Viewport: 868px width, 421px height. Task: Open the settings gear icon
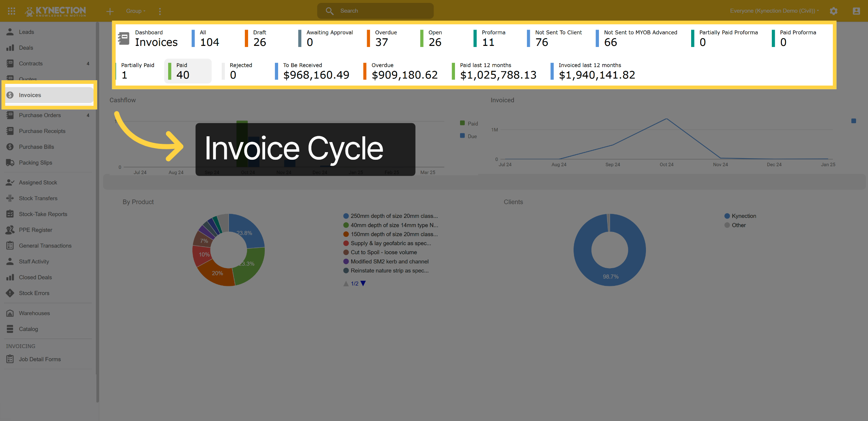[834, 11]
